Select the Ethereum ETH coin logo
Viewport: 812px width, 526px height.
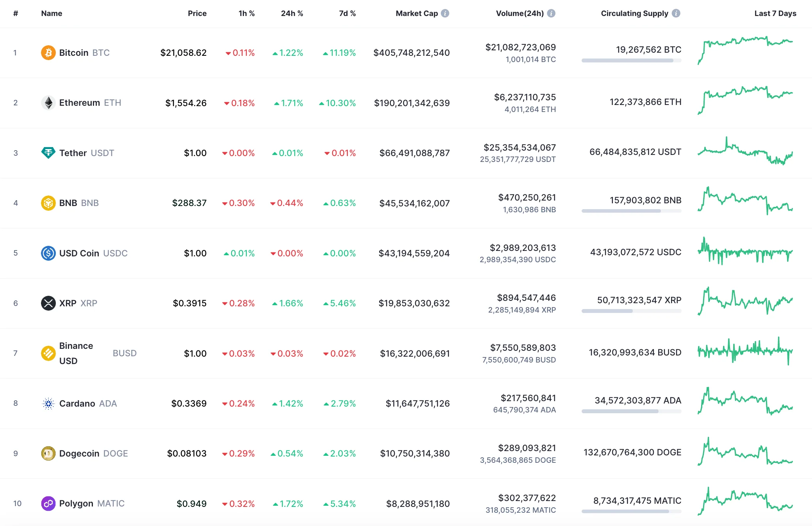[48, 103]
